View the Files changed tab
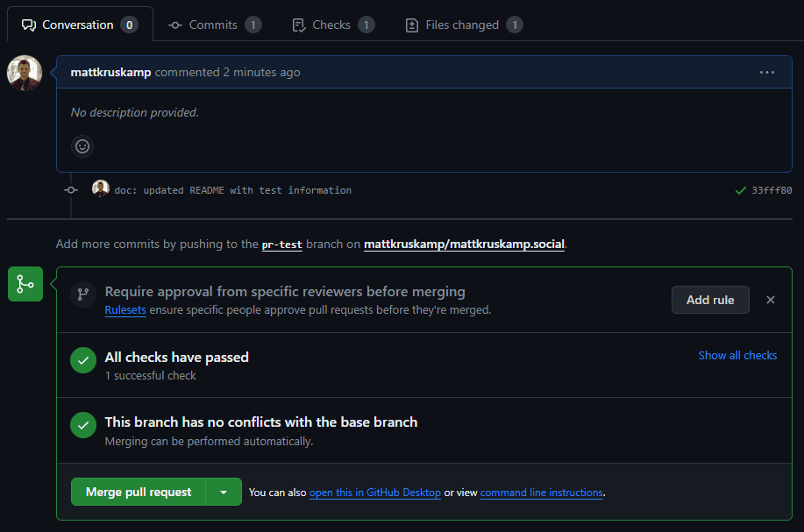804x532 pixels. coord(464,25)
